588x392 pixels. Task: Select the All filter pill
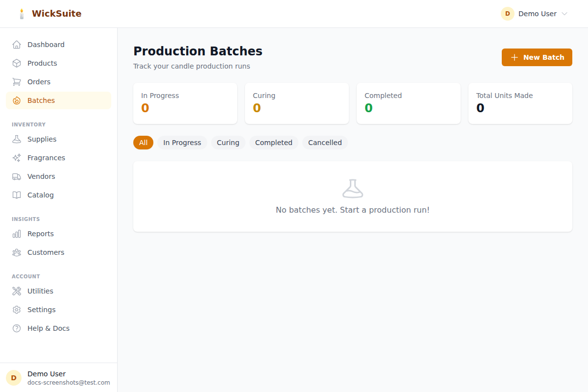tap(143, 143)
